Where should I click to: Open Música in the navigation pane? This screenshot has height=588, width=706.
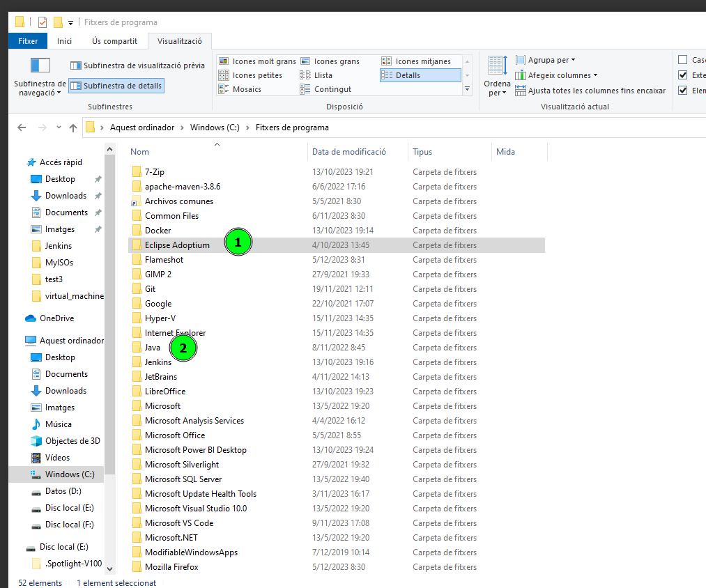point(51,424)
